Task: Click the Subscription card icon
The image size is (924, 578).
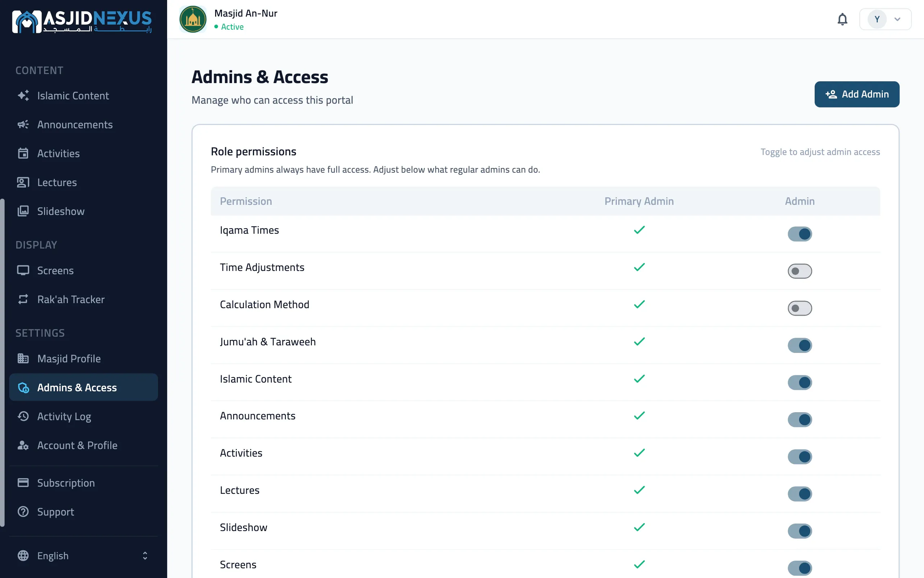Action: tap(23, 483)
